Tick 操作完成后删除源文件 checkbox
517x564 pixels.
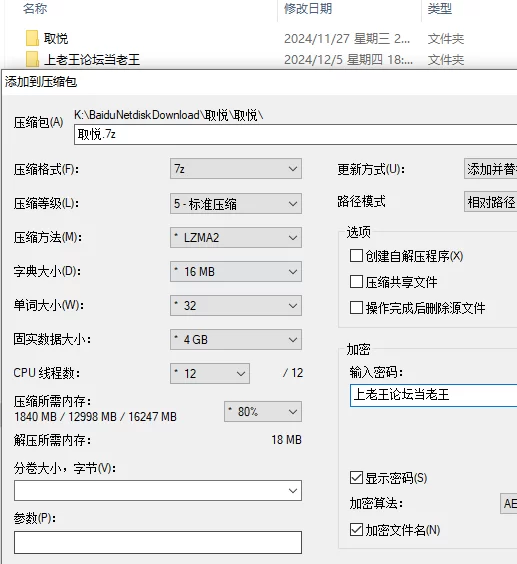356,308
